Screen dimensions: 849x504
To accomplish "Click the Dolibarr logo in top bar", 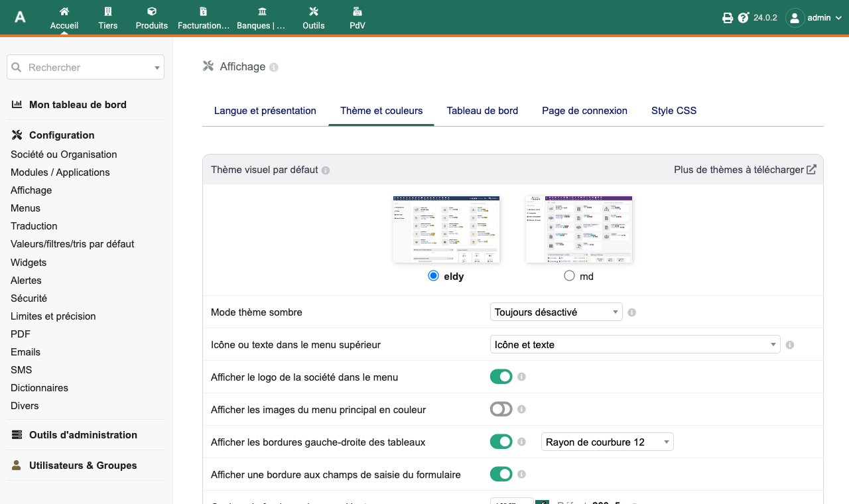I will 21,17.
